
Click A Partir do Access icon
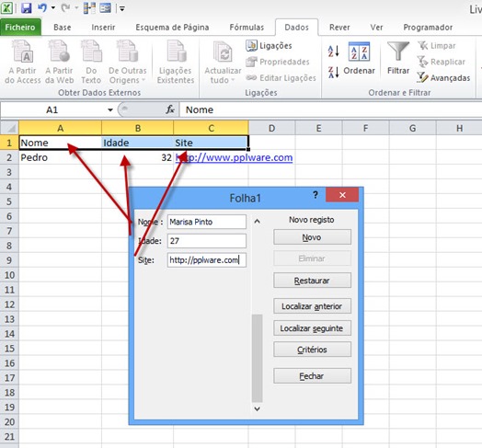click(x=22, y=63)
